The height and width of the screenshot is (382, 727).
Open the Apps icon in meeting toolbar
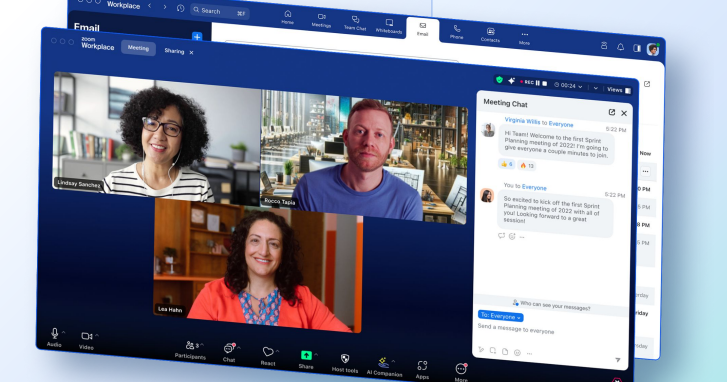click(422, 366)
